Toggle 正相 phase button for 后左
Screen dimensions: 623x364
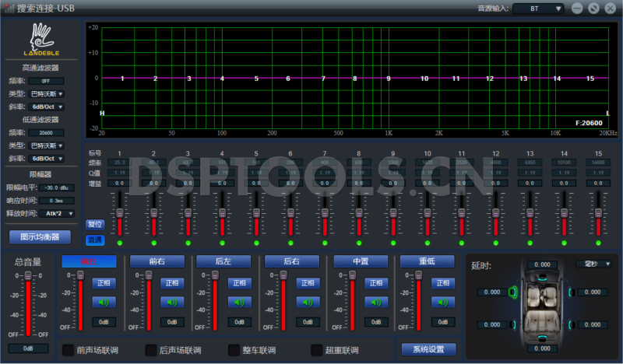[240, 283]
